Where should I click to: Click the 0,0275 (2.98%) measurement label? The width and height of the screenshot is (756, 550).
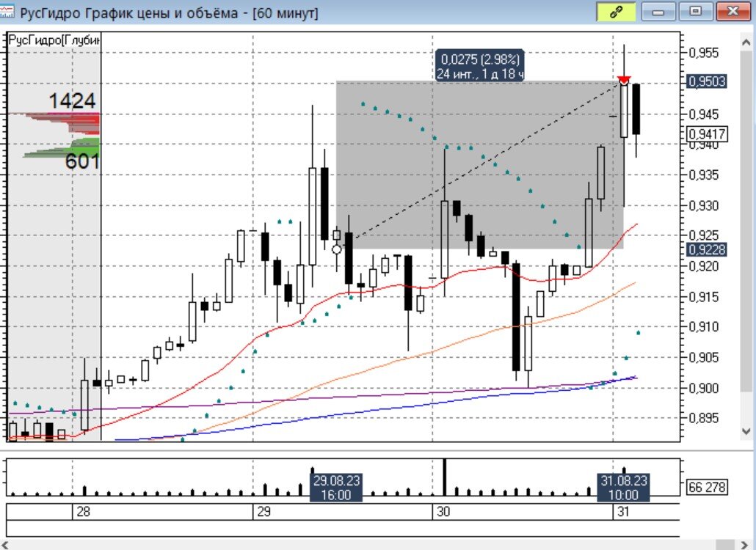click(x=480, y=66)
